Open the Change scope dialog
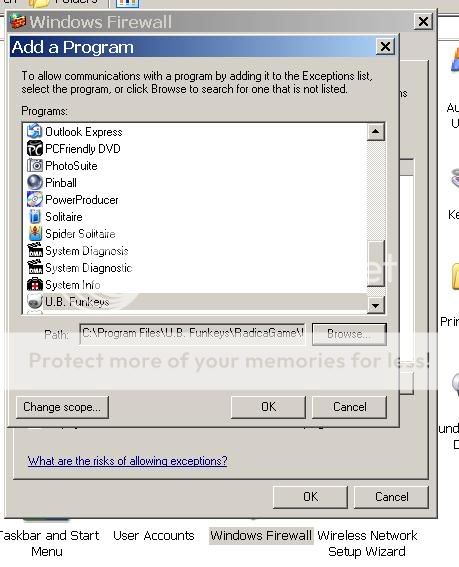This screenshot has height=567, width=459. pos(62,407)
